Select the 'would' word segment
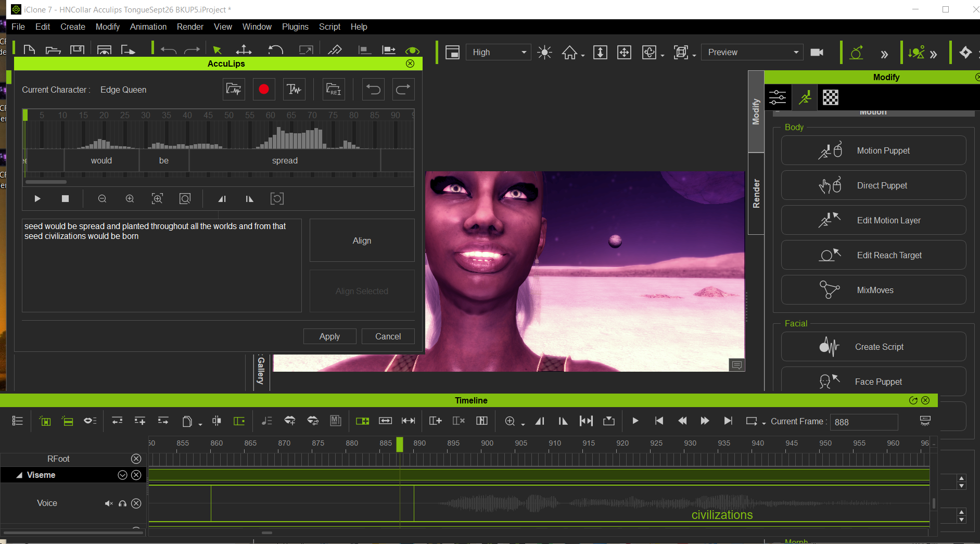The height and width of the screenshot is (544, 980). [x=101, y=160]
